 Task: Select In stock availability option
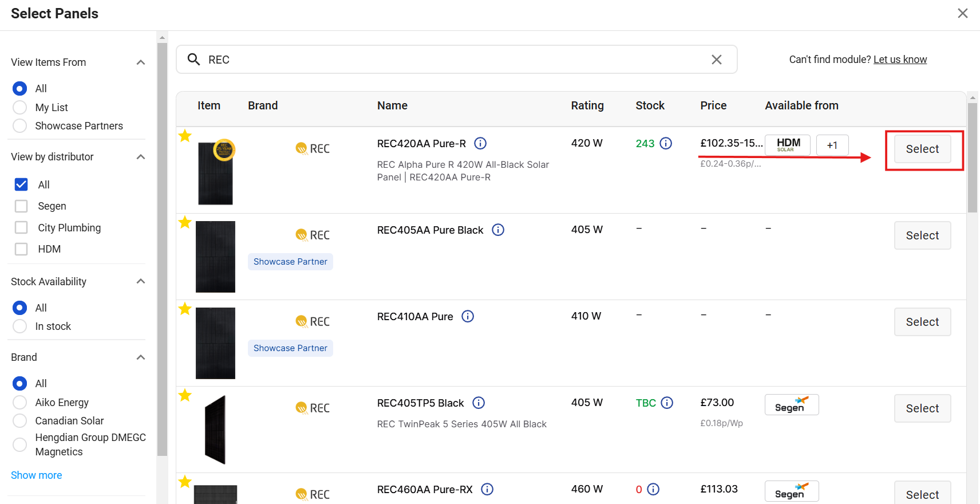20,326
